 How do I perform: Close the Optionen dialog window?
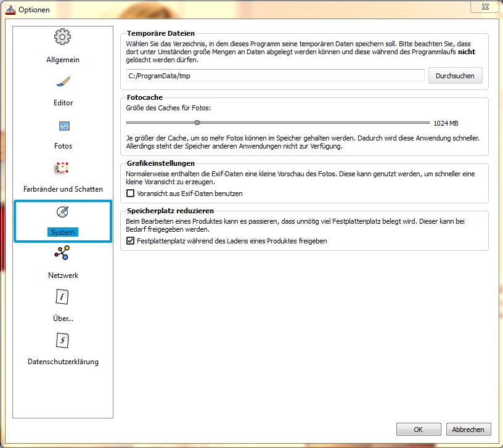485,7
